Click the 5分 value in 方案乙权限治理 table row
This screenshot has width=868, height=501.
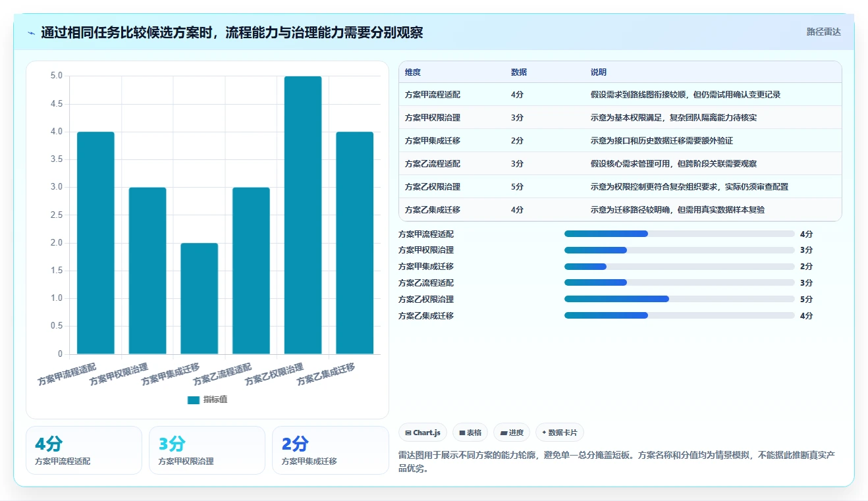(517, 187)
